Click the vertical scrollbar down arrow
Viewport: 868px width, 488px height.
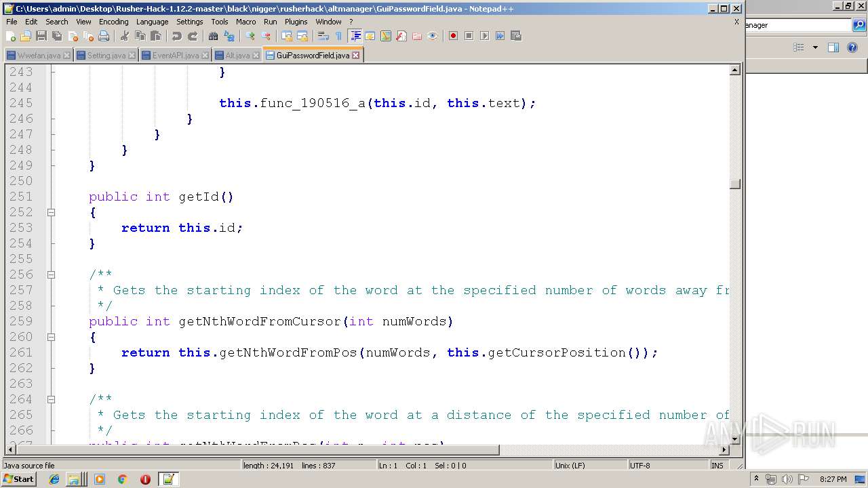click(735, 439)
